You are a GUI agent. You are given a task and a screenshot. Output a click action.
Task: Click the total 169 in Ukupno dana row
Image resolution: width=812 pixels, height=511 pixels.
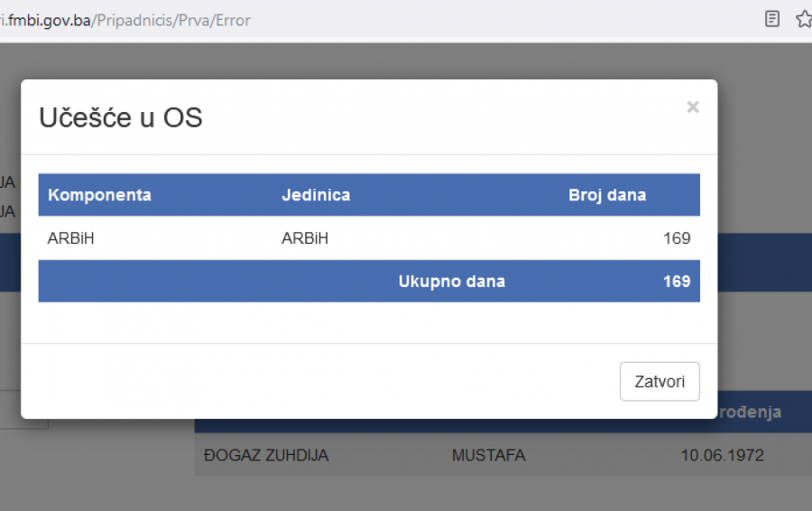pyautogui.click(x=676, y=282)
